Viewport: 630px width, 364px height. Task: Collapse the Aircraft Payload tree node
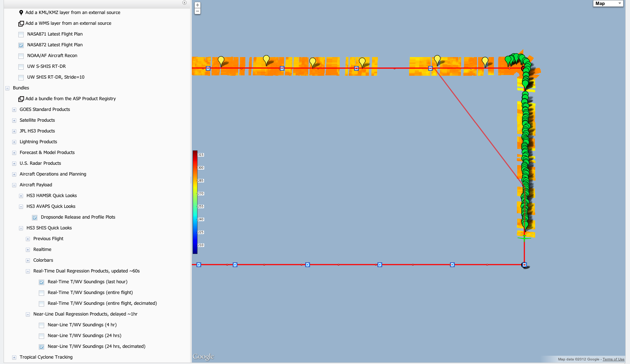click(x=14, y=185)
